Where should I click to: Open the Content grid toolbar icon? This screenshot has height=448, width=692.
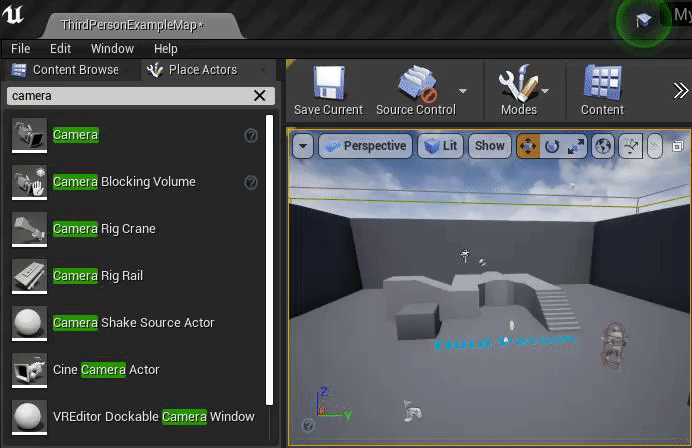click(603, 83)
